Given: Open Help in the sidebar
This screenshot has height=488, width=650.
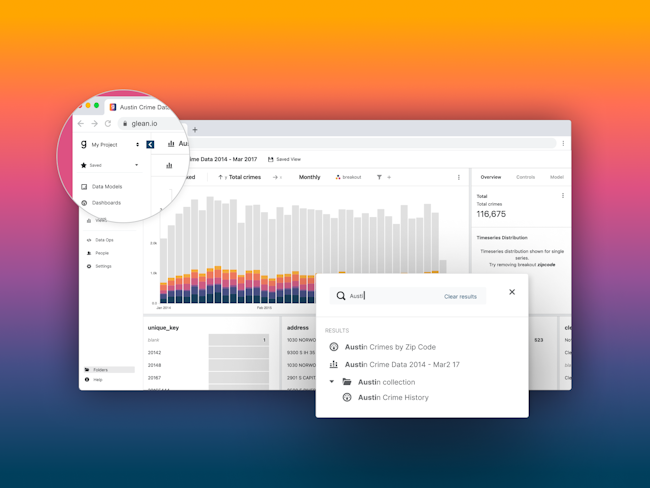Looking at the screenshot, I should pyautogui.click(x=94, y=379).
